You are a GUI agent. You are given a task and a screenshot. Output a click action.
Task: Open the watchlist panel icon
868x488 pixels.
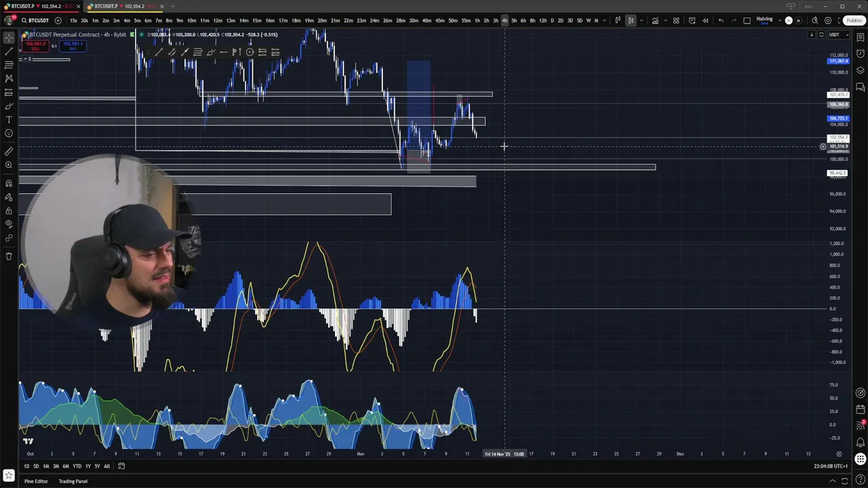click(861, 37)
